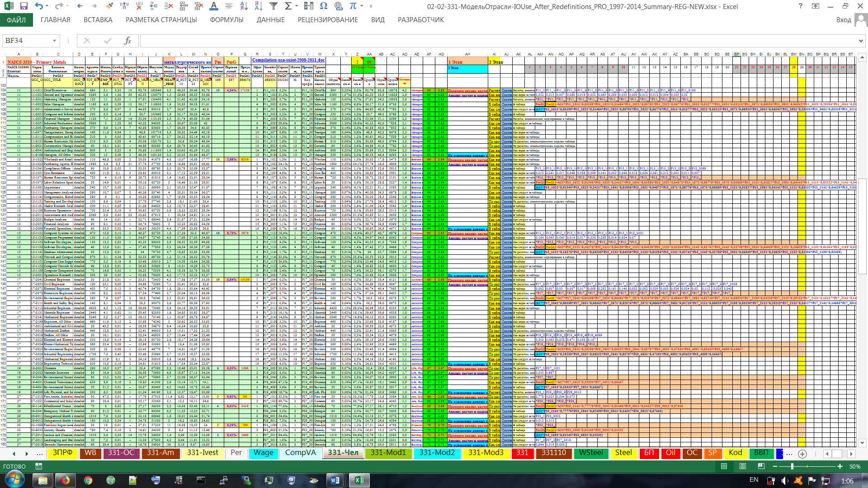Open the Compilation-usa-suiot-2008-2011.doc hyperlink
Screen dimensions: 868x488
pos(288,60)
